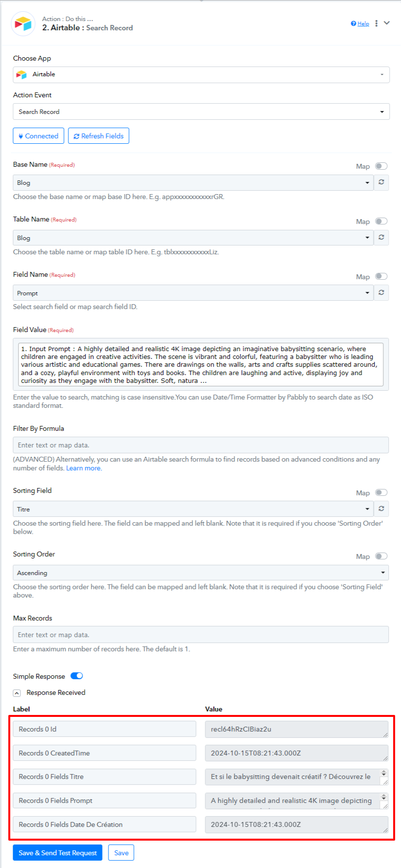Click the refresh icon beside Field Name
Viewport: 401px width, 868px height.
(381, 292)
